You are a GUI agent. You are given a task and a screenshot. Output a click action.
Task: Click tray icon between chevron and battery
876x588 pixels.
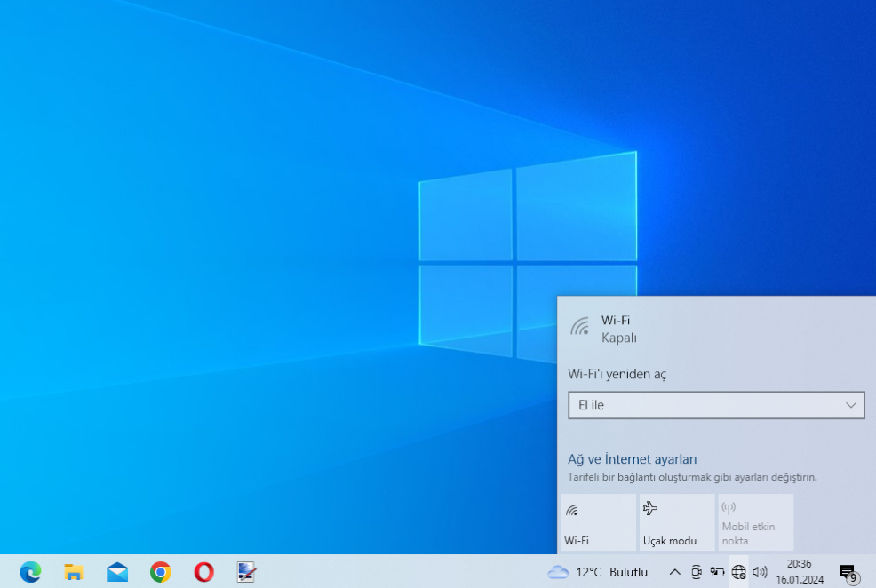[697, 572]
